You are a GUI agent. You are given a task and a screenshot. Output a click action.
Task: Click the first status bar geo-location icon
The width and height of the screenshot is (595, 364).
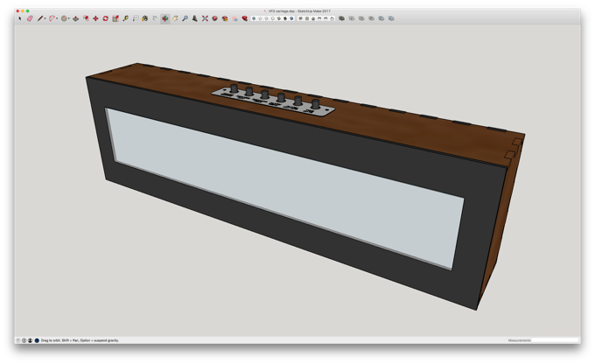coord(17,340)
